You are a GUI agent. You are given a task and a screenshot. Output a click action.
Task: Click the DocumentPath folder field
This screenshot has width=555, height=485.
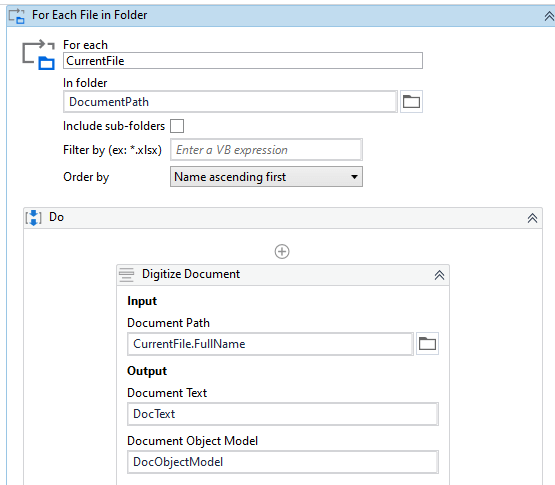230,102
